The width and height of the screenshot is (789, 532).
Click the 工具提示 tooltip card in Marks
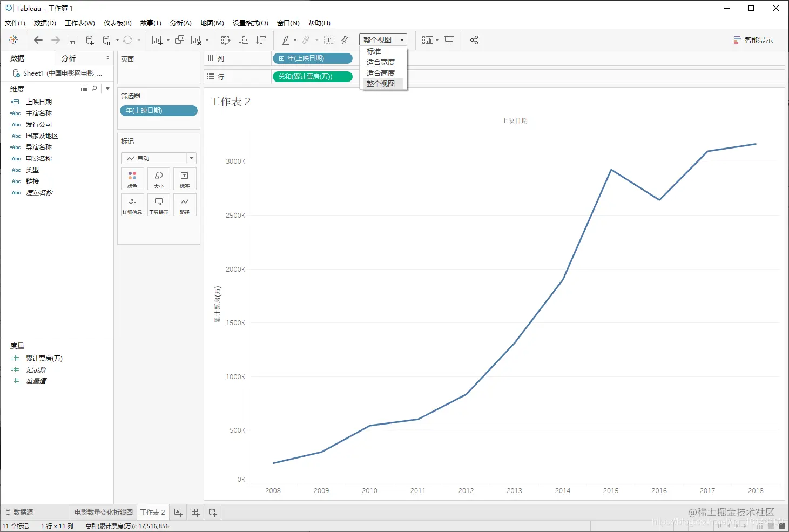(159, 205)
